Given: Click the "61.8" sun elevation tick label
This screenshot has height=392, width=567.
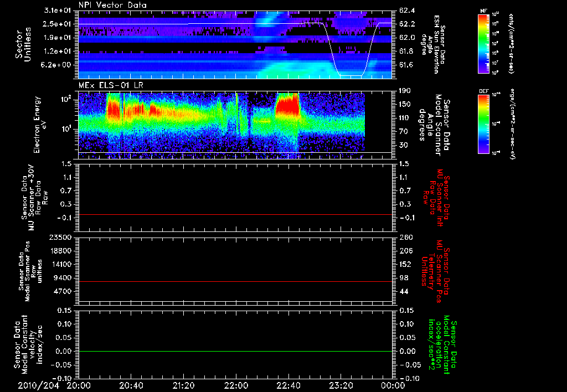Looking at the screenshot, I should point(407,51).
